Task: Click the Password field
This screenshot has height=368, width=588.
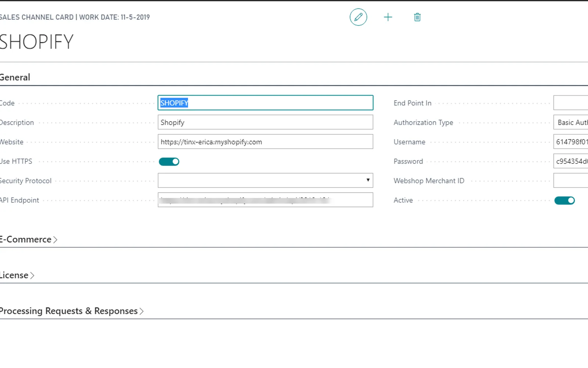Action: 571,161
